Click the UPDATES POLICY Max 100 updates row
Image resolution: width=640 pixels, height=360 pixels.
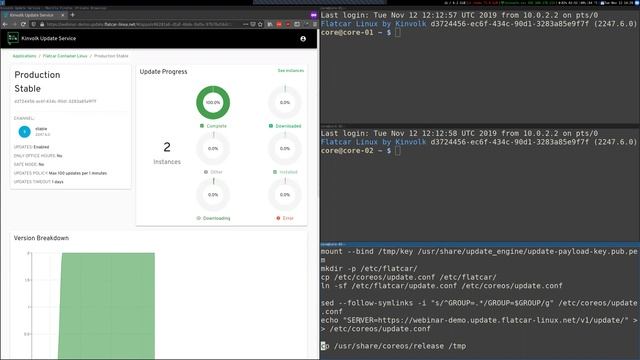pyautogui.click(x=60, y=173)
